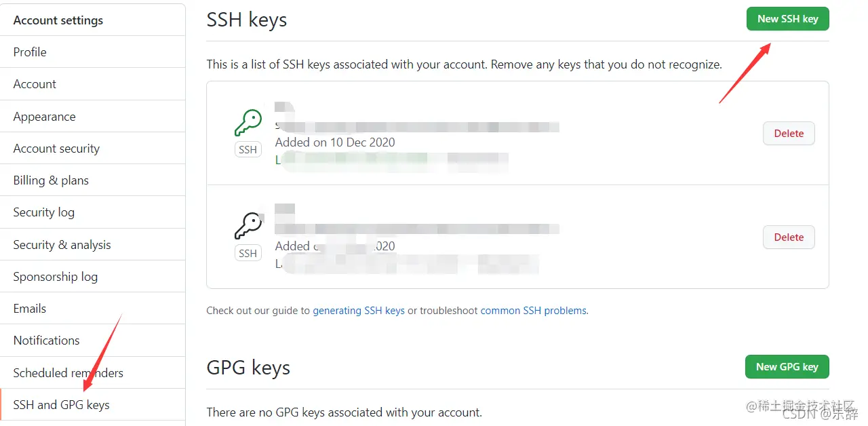Click the black key icon of second SSH key
Screen dimensions: 868x426
point(248,226)
